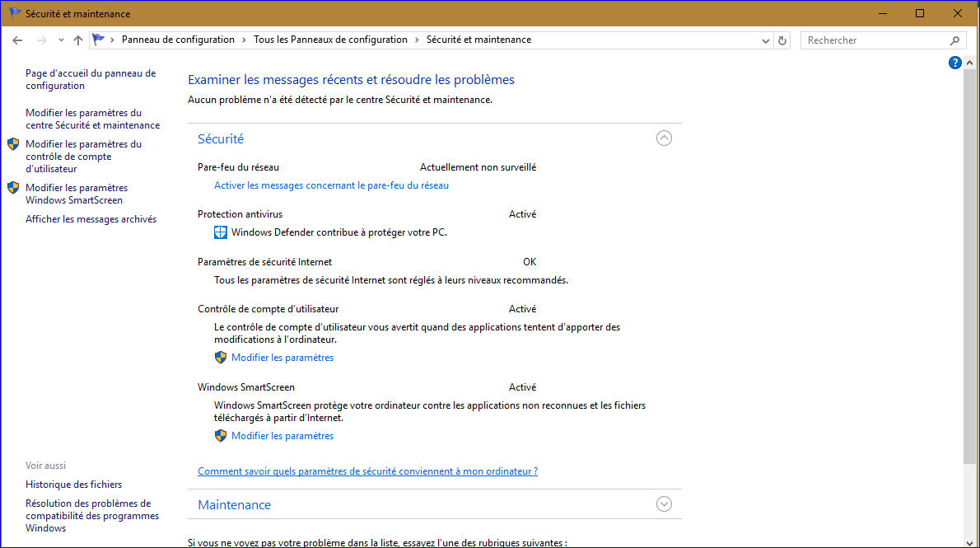
Task: Click the blue help question mark icon
Action: [x=955, y=63]
